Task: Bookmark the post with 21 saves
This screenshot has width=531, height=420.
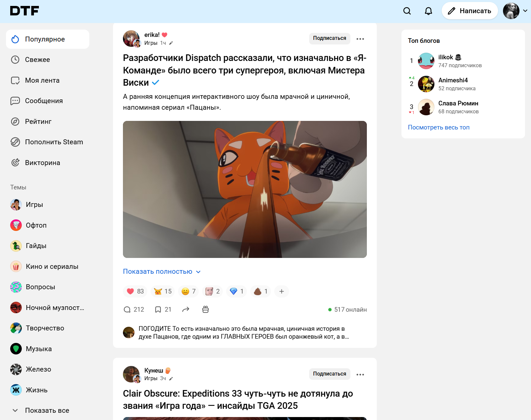Action: point(158,310)
